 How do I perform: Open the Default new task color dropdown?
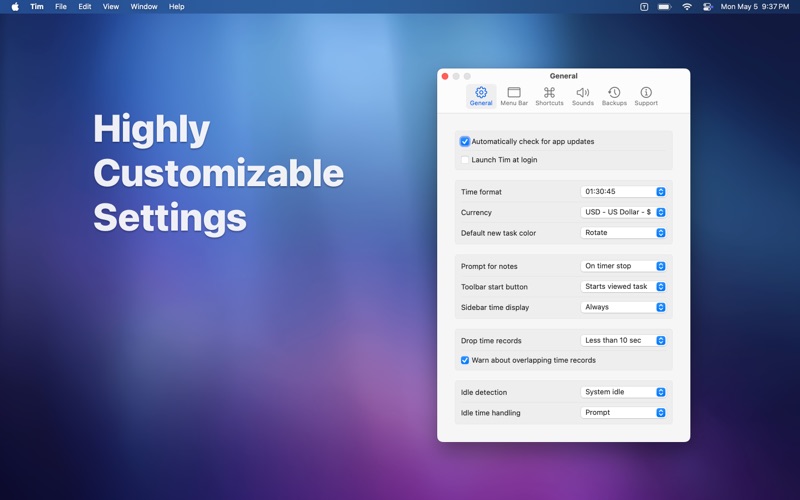pos(623,233)
